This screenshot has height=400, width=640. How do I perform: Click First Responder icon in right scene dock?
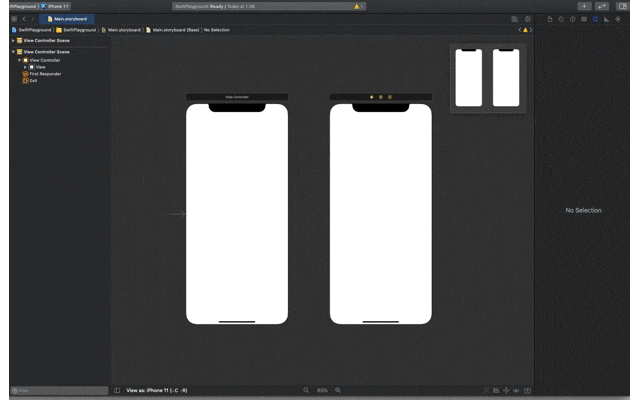click(381, 97)
